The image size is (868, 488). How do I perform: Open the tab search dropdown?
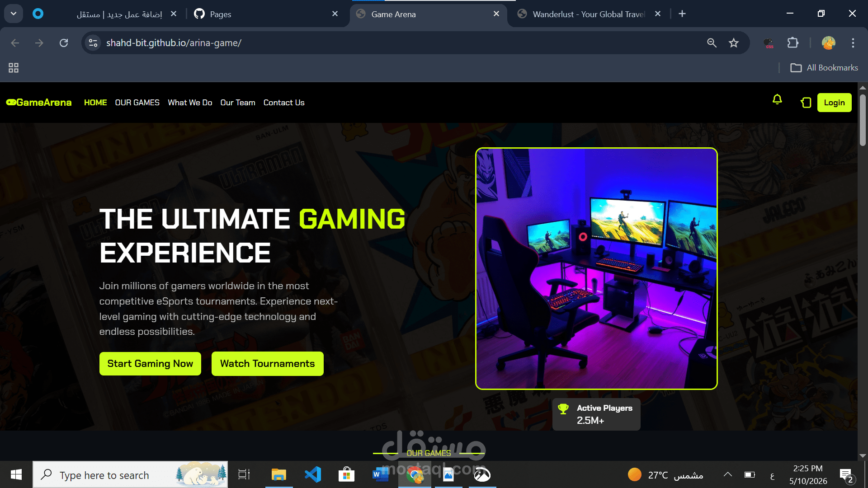(14, 14)
